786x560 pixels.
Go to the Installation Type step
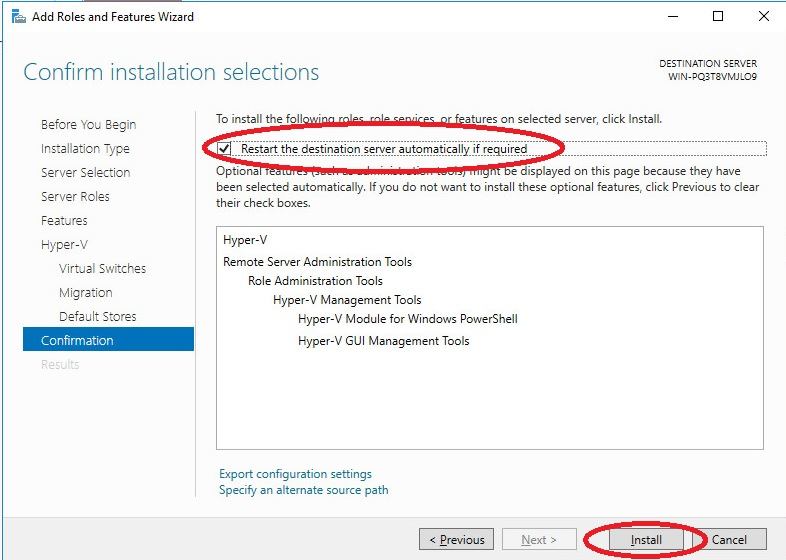click(x=85, y=149)
